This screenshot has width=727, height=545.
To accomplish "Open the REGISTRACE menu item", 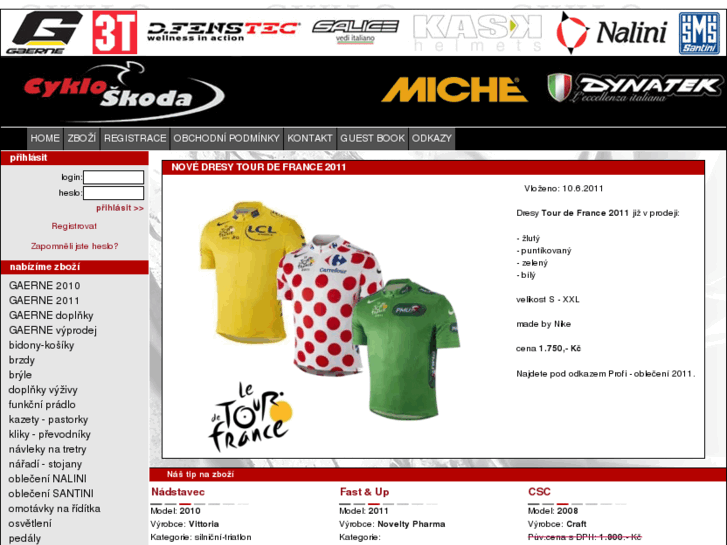I will (x=135, y=138).
